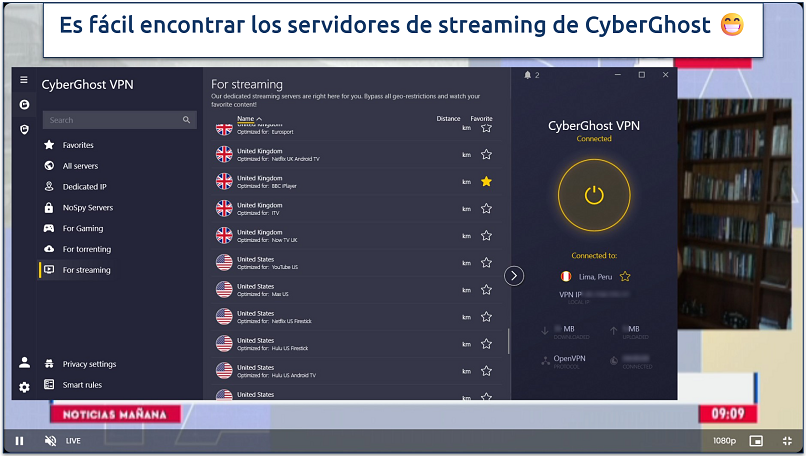Favorite the US Netflix US Firestick server
This screenshot has width=806, height=456.
pos(486,317)
